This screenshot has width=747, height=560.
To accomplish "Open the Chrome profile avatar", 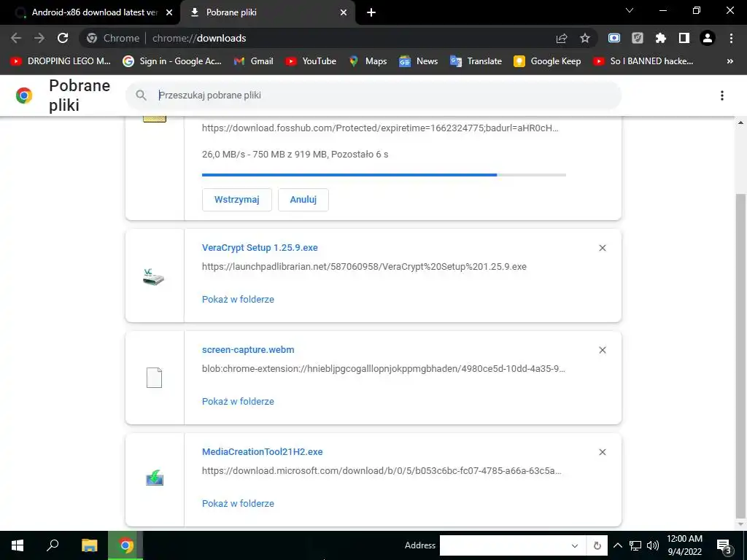I will pyautogui.click(x=708, y=38).
